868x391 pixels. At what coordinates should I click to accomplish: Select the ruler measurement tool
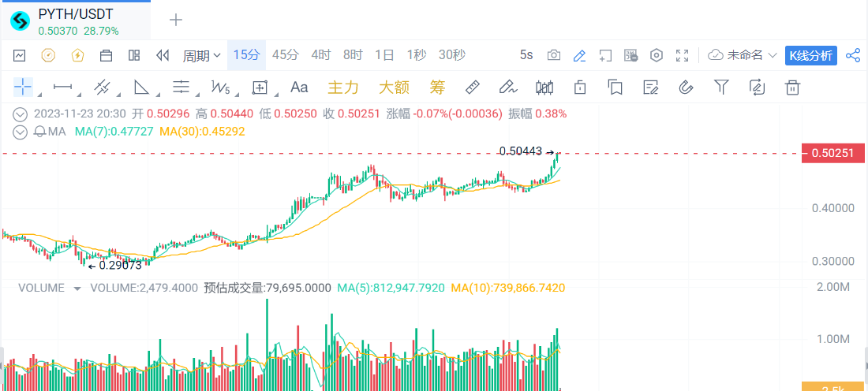(473, 87)
